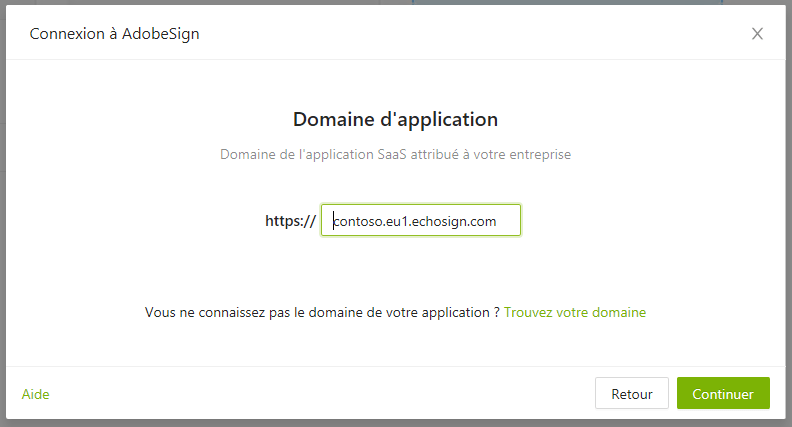Click the Domaine d'application heading
The height and width of the screenshot is (427, 792).
coord(395,119)
